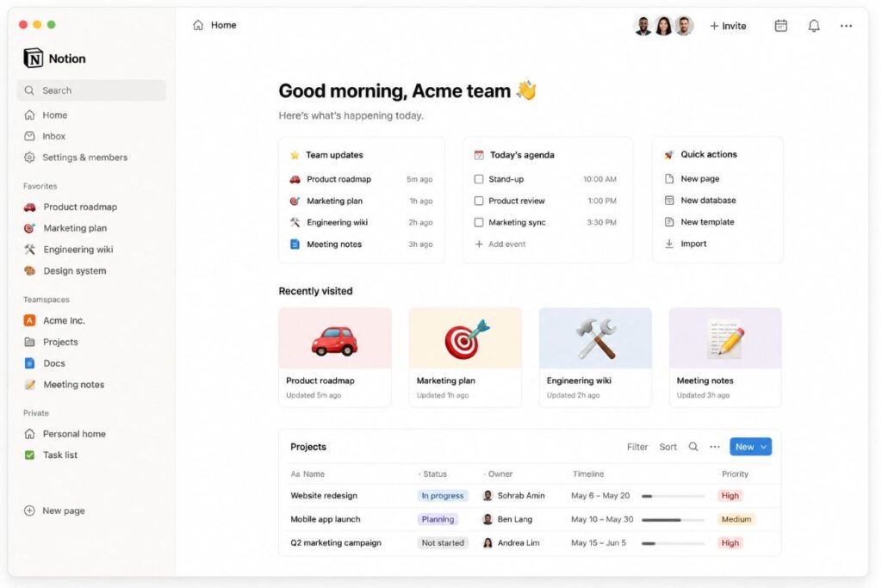The image size is (882, 588).
Task: Click the Product roadmap car icon in Favorites
Action: click(x=30, y=207)
